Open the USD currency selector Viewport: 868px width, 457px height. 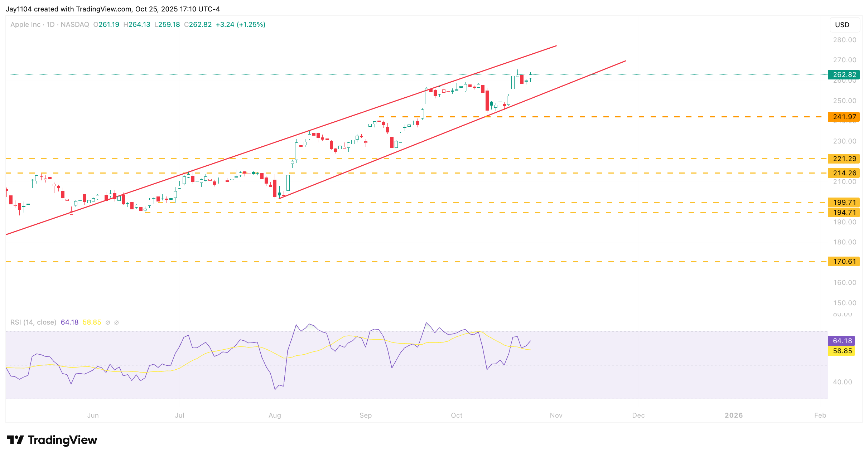pyautogui.click(x=844, y=25)
